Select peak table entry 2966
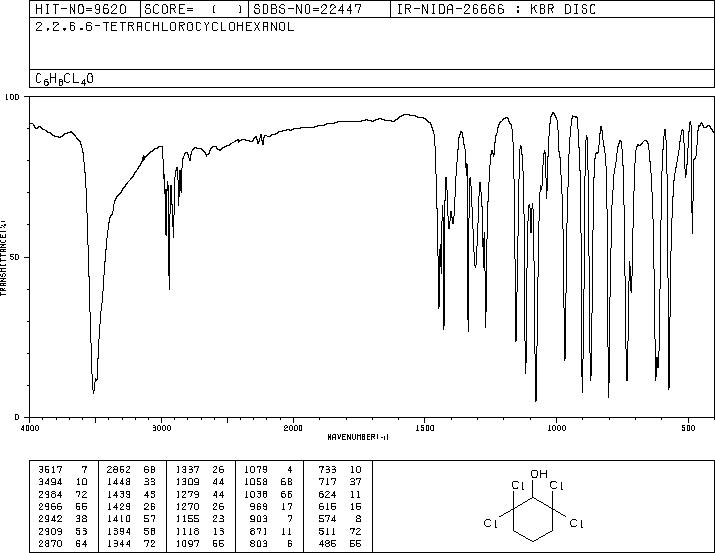Viewport: 715px width, 553px height. (50, 506)
